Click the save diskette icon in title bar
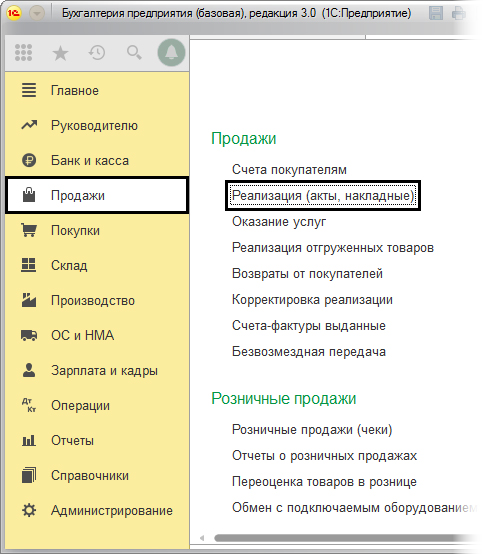The image size is (483, 554). (x=436, y=13)
